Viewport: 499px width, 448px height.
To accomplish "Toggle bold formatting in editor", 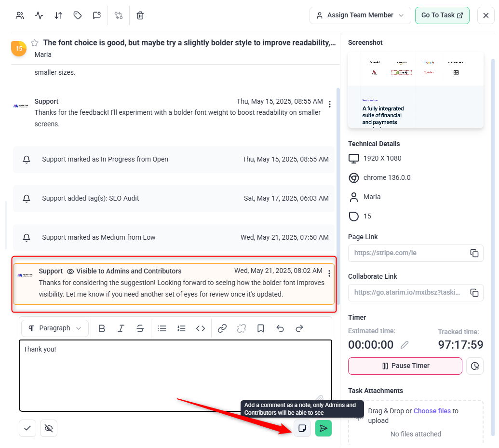I will (x=102, y=328).
